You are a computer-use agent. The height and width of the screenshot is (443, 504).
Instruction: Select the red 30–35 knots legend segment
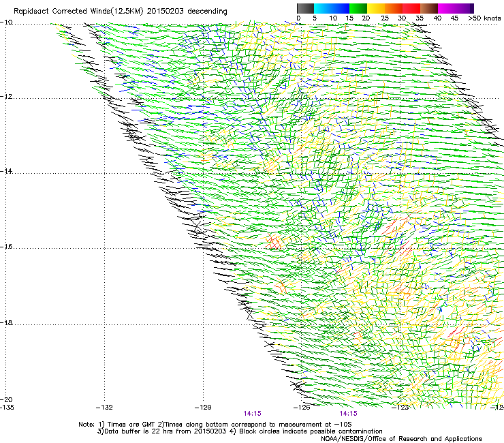(x=411, y=8)
